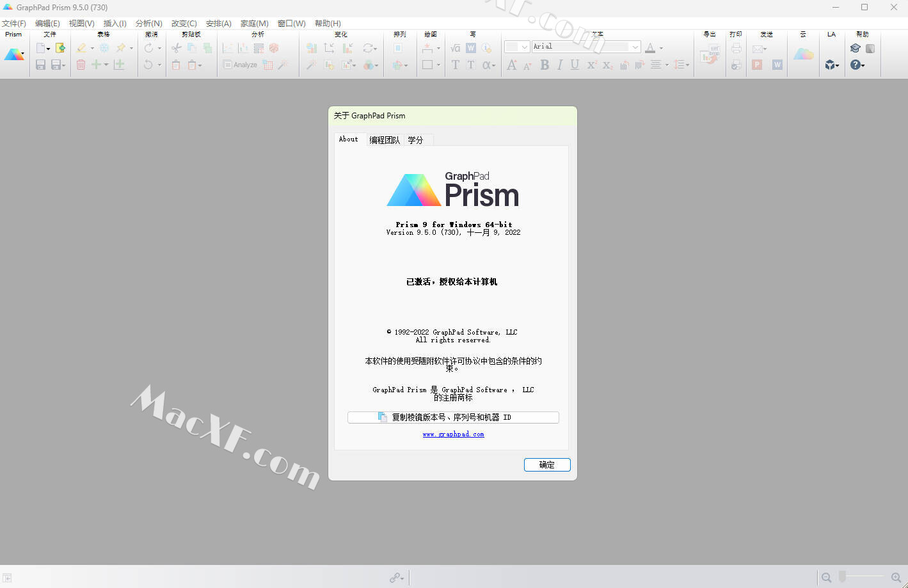The width and height of the screenshot is (908, 588).
Task: Toggle Italic text formatting
Action: (x=560, y=65)
